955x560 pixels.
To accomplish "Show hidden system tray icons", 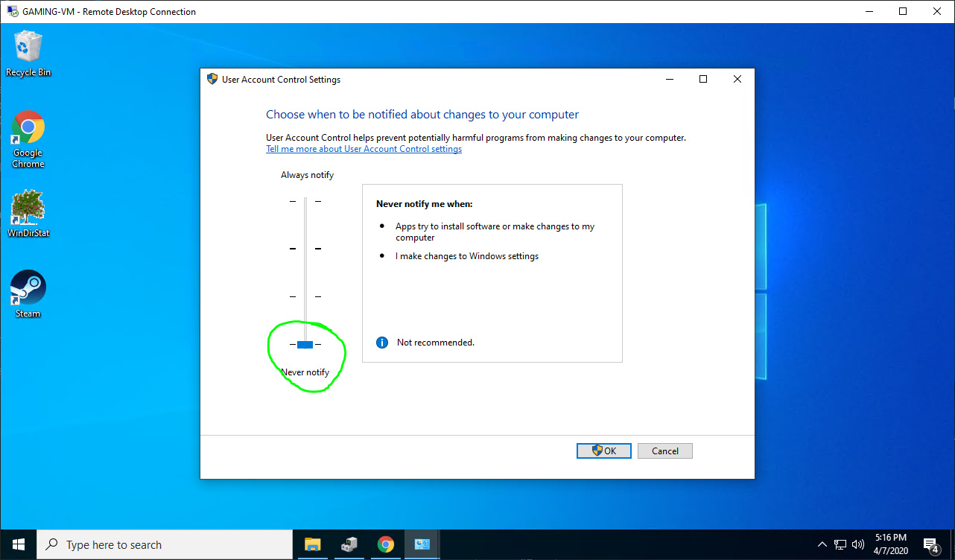I will (822, 544).
